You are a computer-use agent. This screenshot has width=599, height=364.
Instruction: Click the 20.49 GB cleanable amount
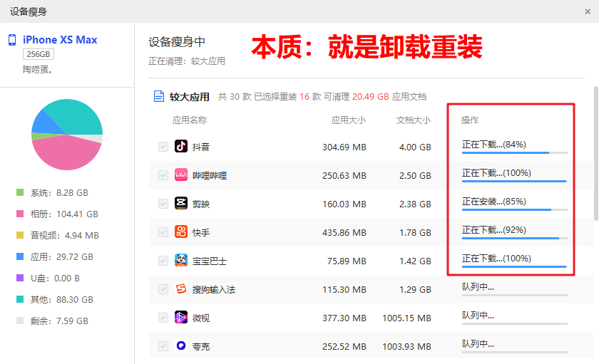[371, 97]
